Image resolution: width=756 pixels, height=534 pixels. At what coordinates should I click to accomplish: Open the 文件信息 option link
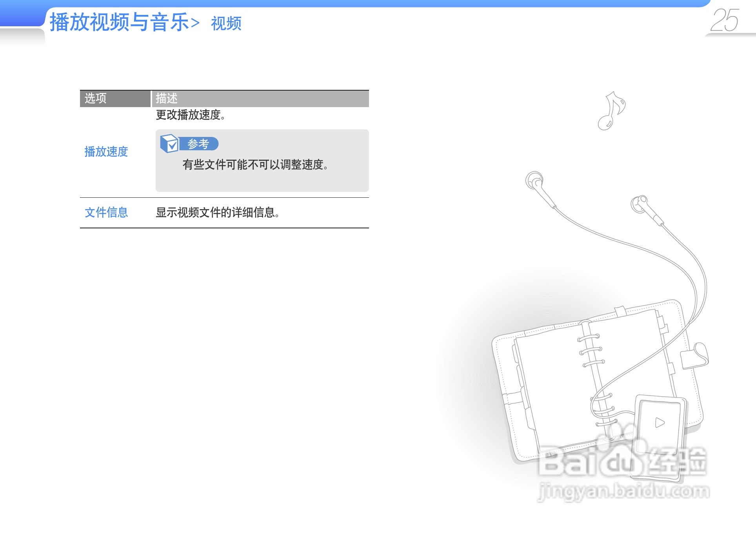(106, 213)
